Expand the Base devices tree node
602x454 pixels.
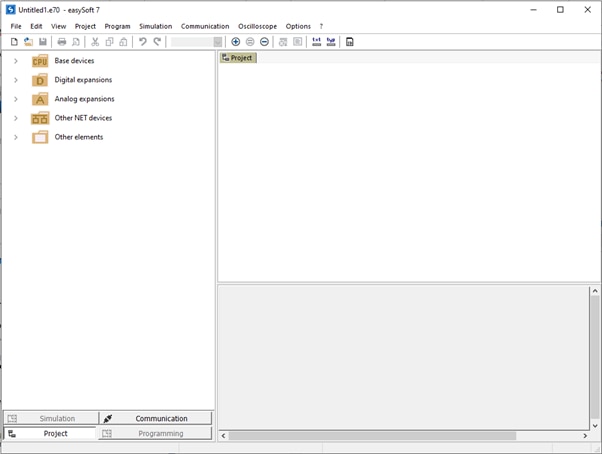tap(16, 61)
